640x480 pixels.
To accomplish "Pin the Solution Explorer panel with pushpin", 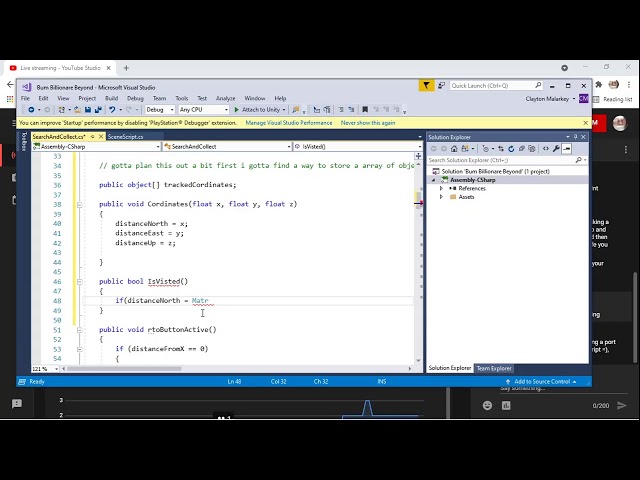I will [576, 137].
